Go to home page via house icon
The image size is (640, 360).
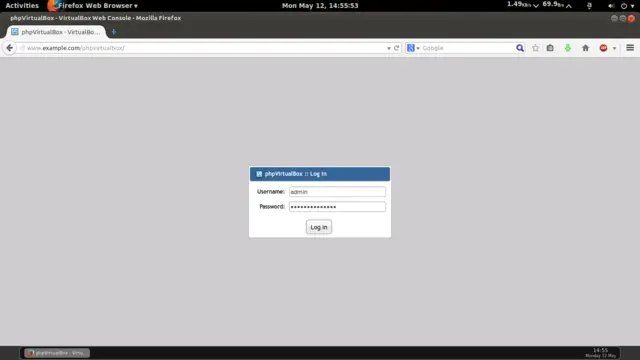click(585, 48)
